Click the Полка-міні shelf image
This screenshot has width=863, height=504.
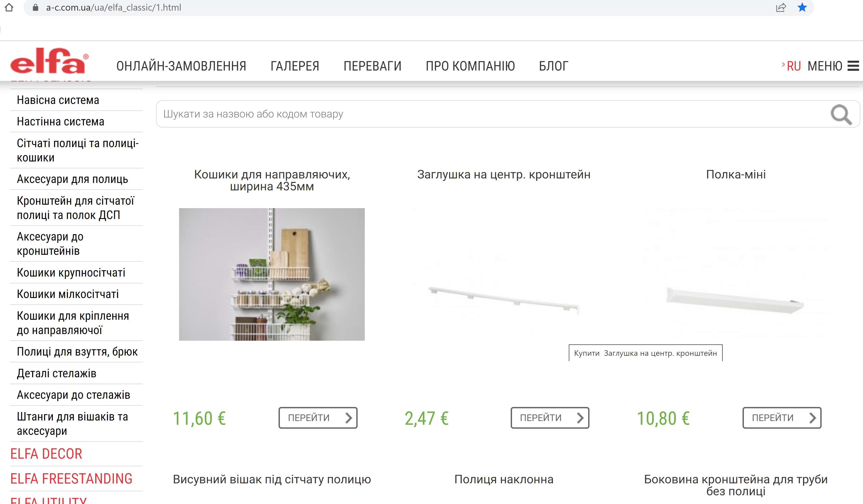[x=736, y=274]
